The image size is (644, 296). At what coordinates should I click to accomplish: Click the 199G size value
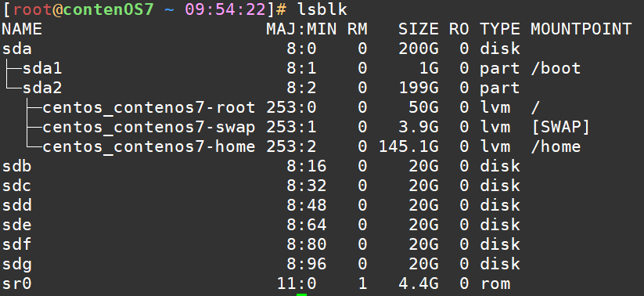tap(419, 88)
